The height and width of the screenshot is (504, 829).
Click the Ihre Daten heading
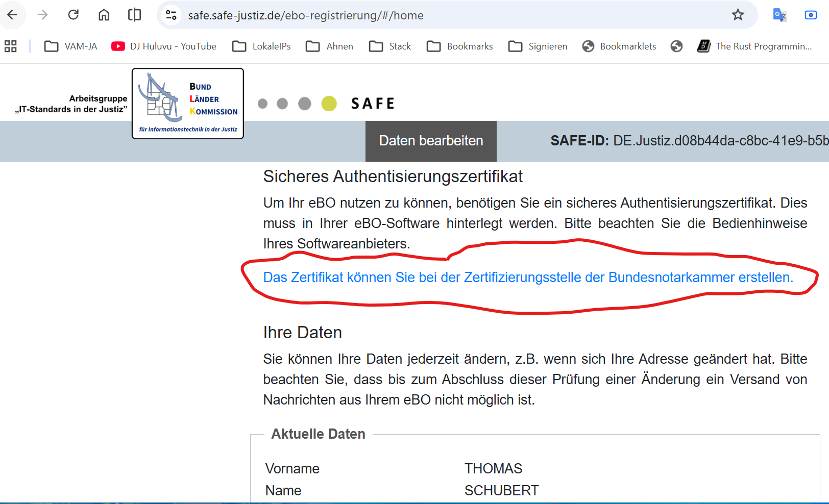pyautogui.click(x=303, y=333)
